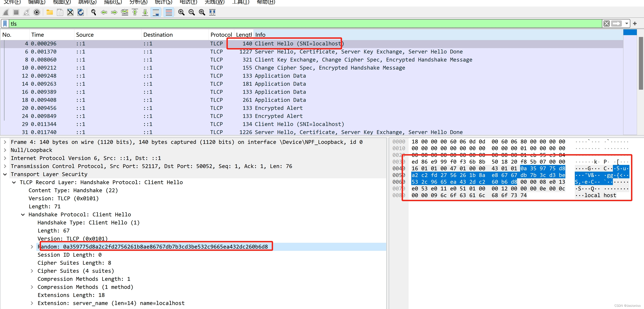Click the display filter bookmark icon

coord(5,24)
